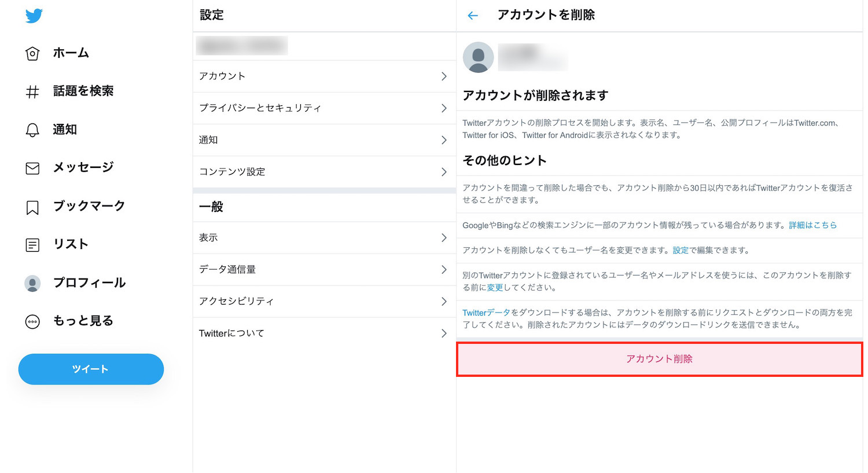Image resolution: width=868 pixels, height=473 pixels.
Task: Open the 通知 bell icon in sidebar
Action: click(32, 130)
